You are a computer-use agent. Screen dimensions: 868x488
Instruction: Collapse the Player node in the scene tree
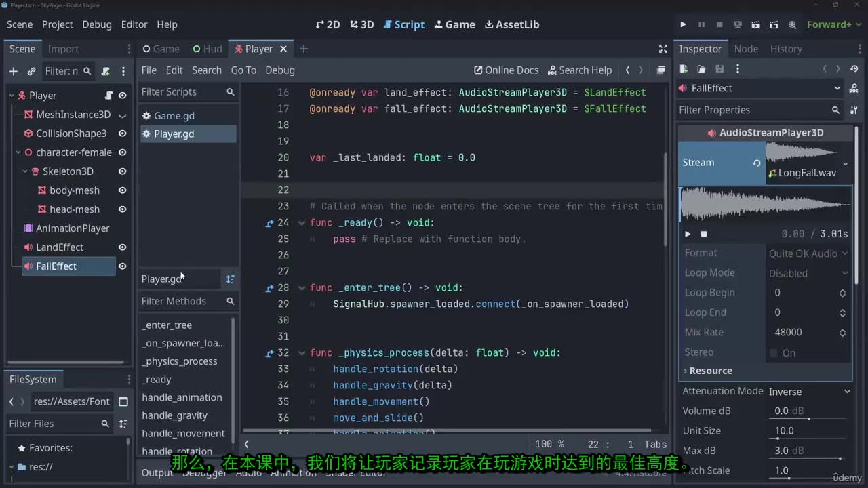(12, 96)
